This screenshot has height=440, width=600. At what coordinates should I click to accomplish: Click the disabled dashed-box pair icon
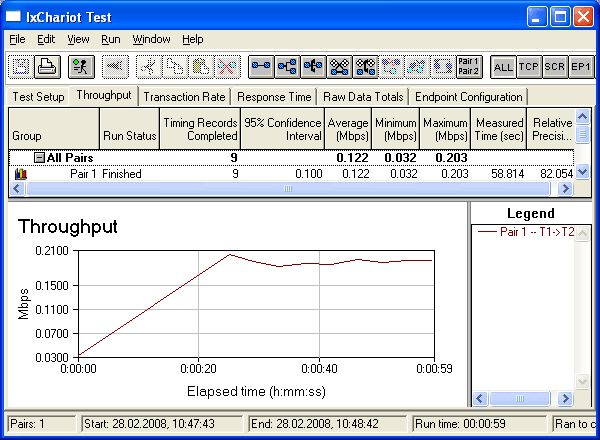click(x=443, y=67)
